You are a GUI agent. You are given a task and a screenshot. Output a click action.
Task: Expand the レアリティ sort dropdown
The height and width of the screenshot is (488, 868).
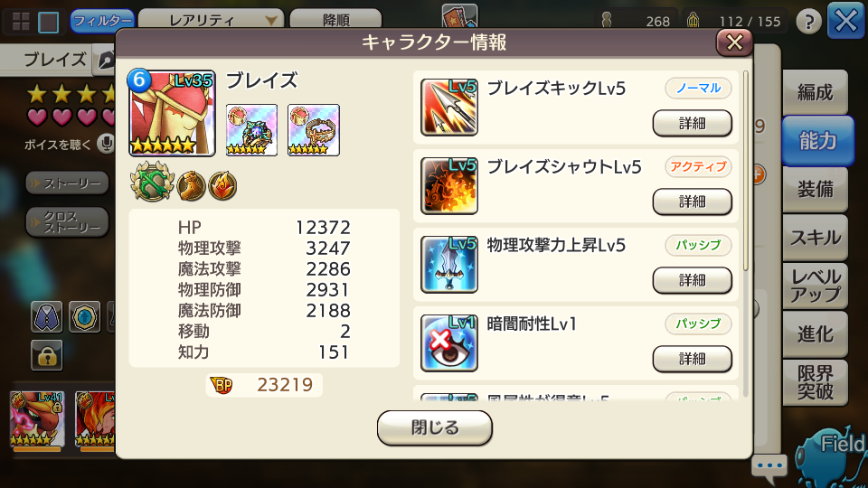[211, 20]
